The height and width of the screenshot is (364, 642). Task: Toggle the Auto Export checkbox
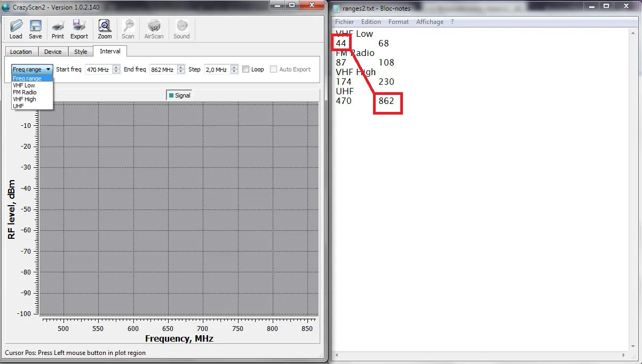click(x=274, y=69)
